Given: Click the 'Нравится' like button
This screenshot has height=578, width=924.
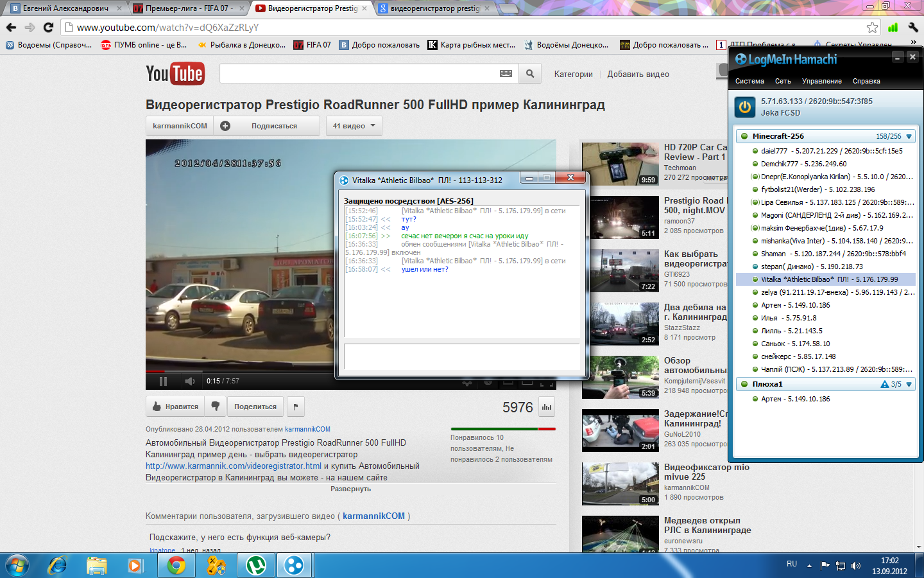Looking at the screenshot, I should [175, 407].
